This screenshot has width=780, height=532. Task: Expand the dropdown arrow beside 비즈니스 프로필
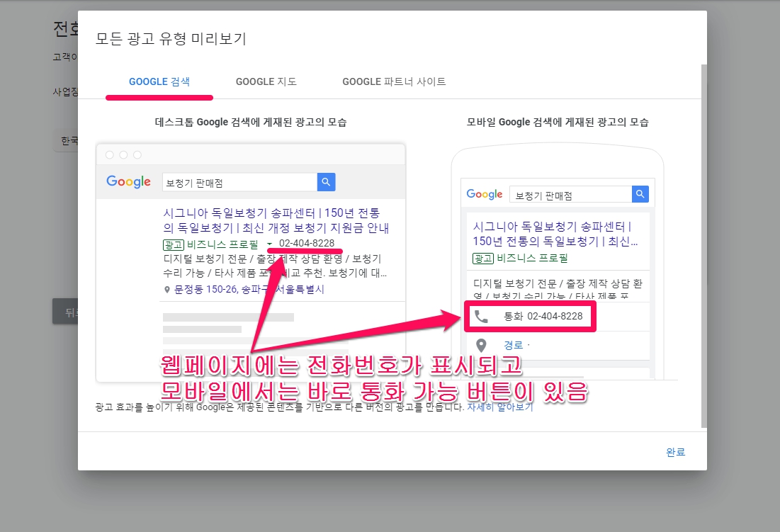(x=270, y=244)
